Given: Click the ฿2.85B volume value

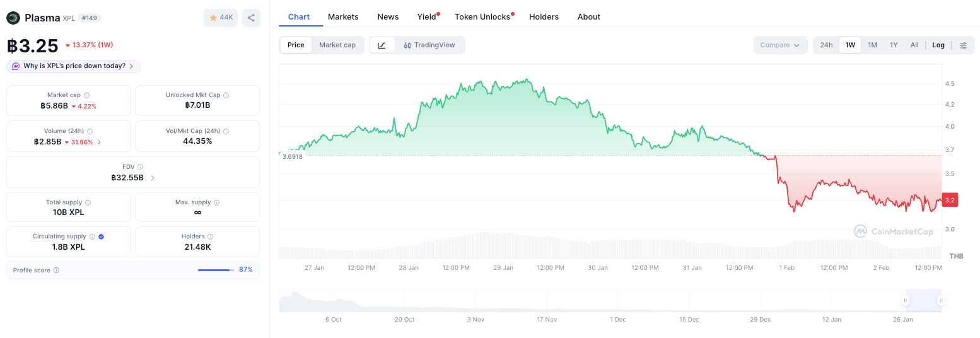Looking at the screenshot, I should [47, 142].
